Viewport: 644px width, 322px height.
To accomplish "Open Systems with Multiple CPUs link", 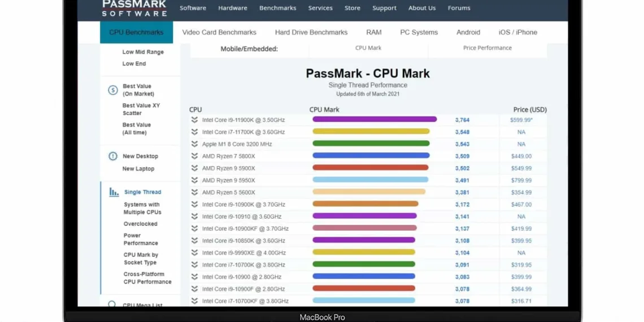I will pos(142,208).
